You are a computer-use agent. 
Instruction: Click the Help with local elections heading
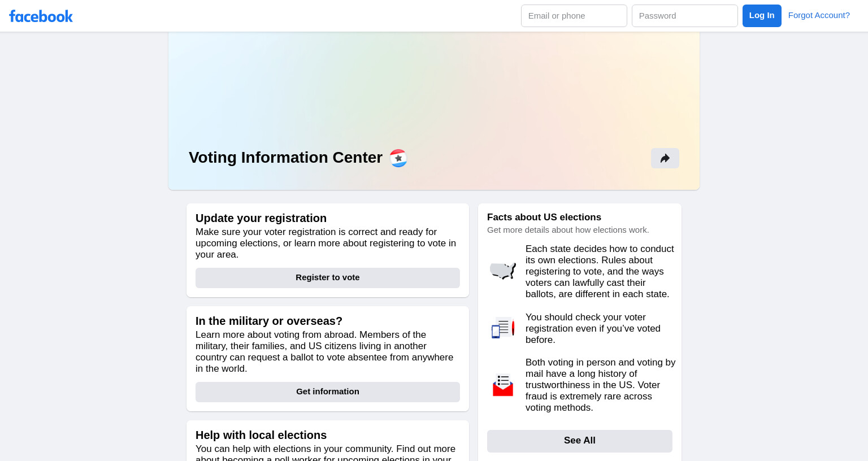pyautogui.click(x=261, y=435)
